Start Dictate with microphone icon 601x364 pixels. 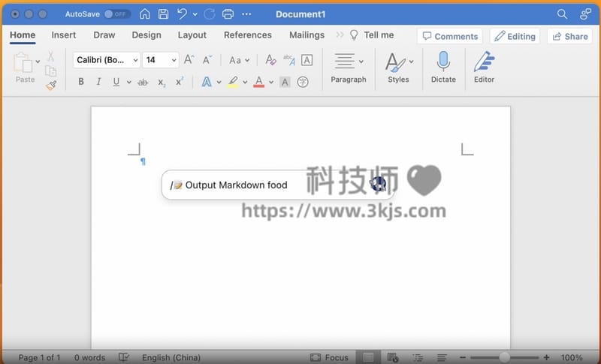pyautogui.click(x=443, y=68)
